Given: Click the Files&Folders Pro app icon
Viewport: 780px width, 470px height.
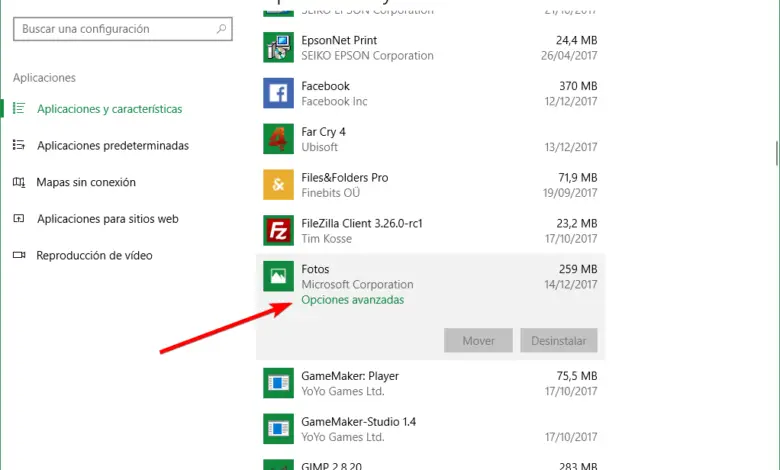Looking at the screenshot, I should 278,185.
